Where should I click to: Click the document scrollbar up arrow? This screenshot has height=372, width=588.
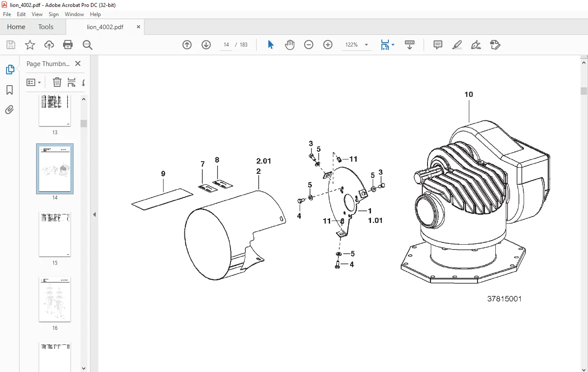click(584, 63)
